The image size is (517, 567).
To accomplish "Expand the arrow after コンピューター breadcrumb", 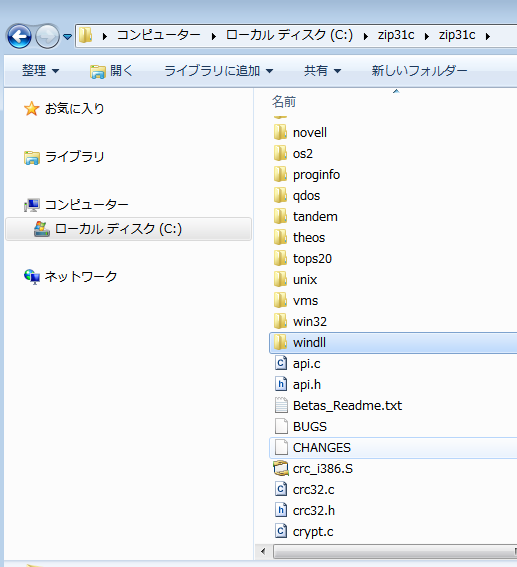I will pos(214,36).
